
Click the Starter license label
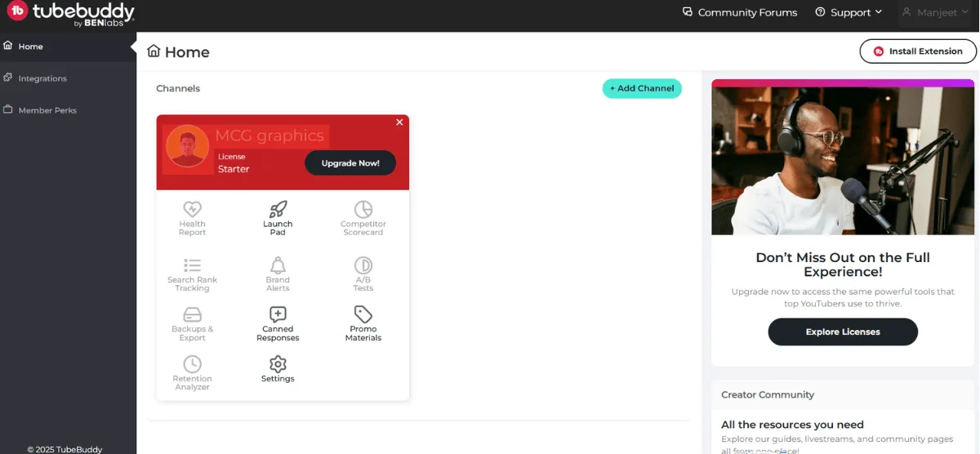pos(234,169)
